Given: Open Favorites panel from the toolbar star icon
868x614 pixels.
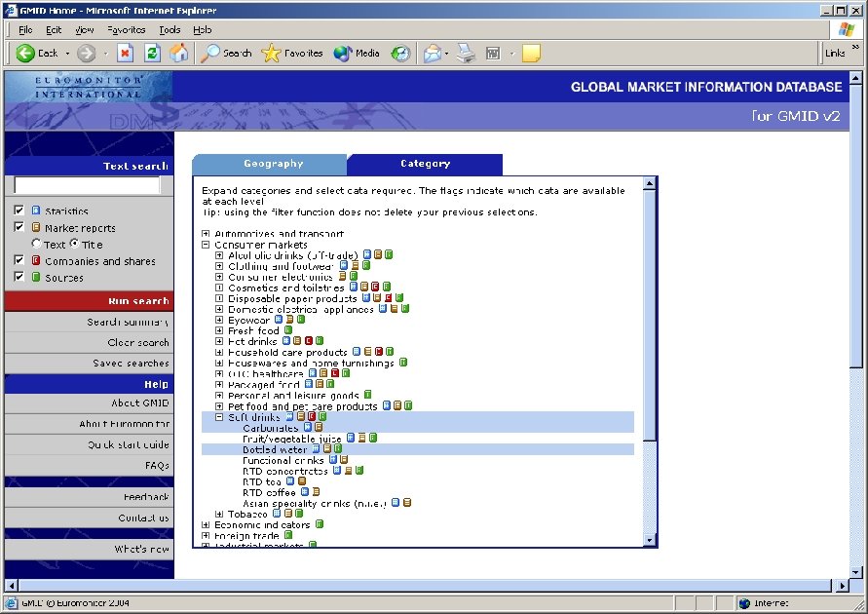Looking at the screenshot, I should point(271,53).
